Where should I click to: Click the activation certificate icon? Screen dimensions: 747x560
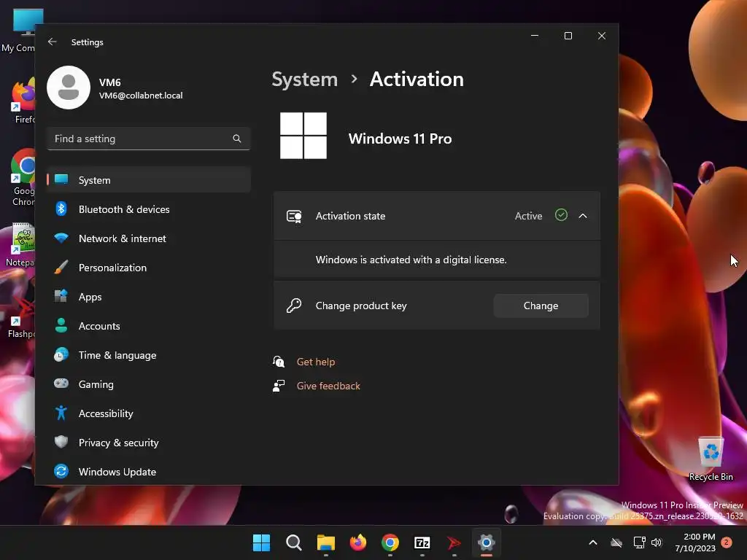pos(294,216)
